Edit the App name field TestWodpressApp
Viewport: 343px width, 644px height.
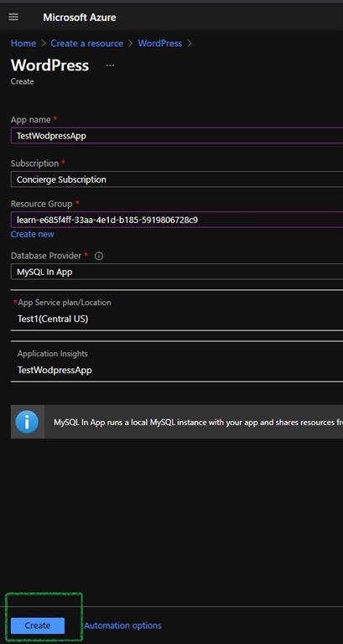pos(177,136)
